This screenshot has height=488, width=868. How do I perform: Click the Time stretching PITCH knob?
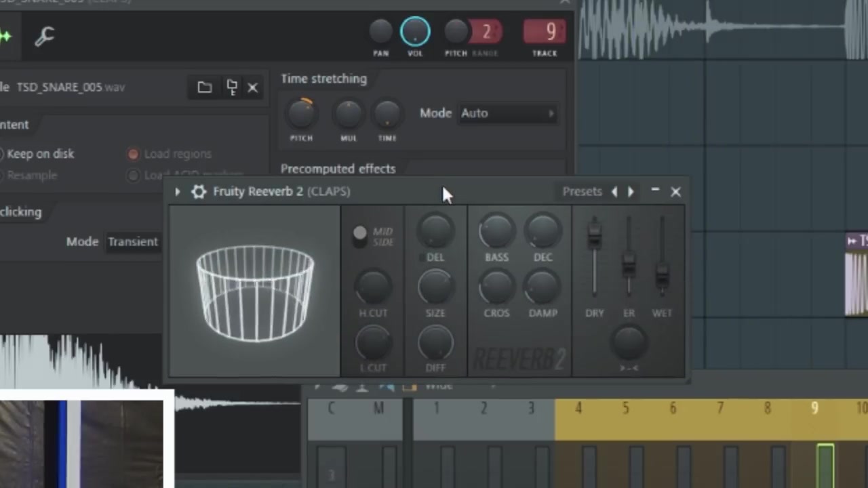302,113
